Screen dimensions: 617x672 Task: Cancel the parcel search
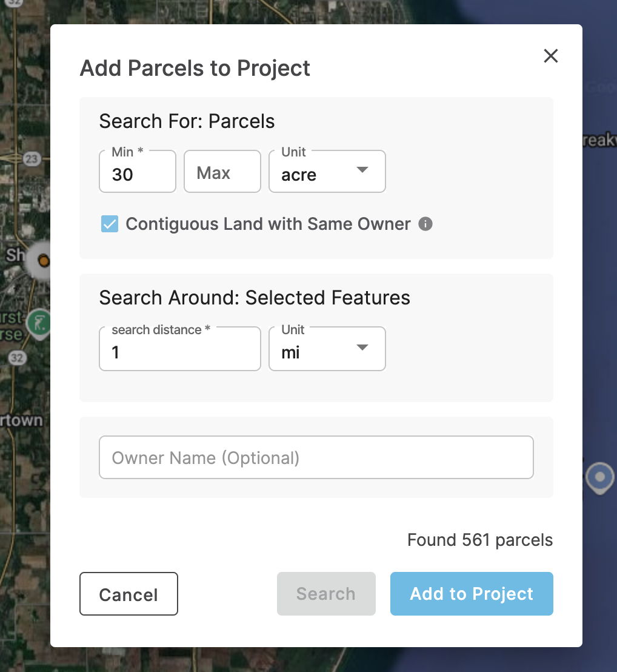click(128, 594)
